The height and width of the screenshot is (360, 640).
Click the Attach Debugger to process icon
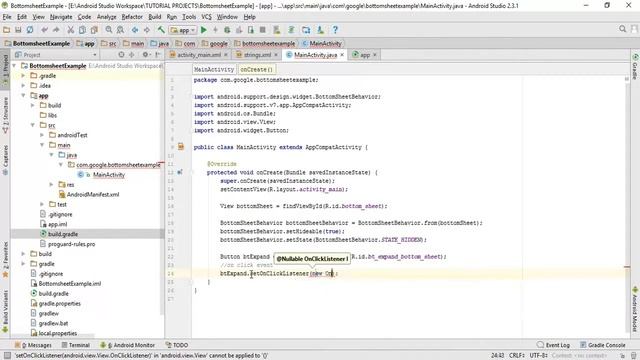251,30
